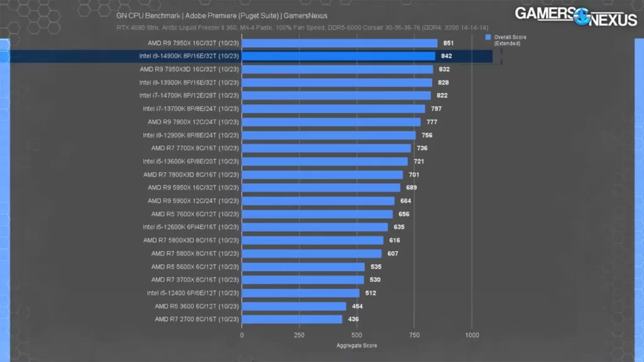Click the AMD R9 7950X 16C/32T label
This screenshot has width=644, height=362.
[194, 43]
